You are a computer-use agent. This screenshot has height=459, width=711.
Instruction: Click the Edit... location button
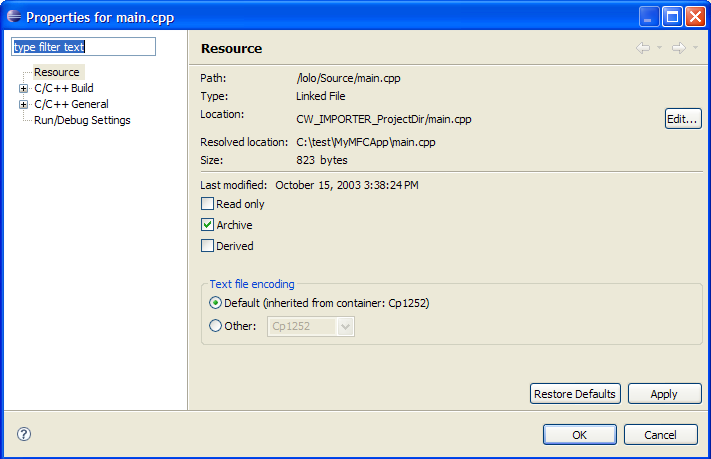tap(683, 119)
